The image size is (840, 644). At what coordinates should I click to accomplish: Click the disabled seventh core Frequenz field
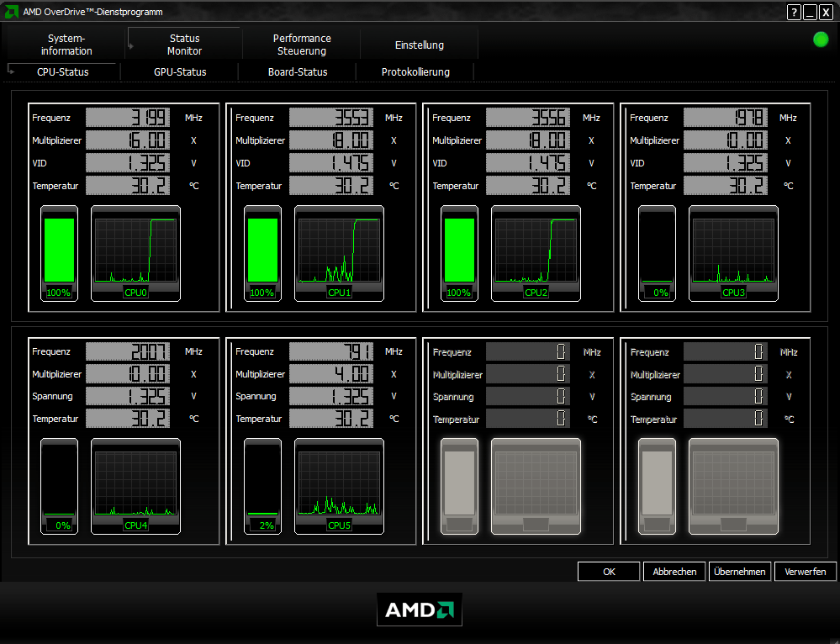(528, 352)
